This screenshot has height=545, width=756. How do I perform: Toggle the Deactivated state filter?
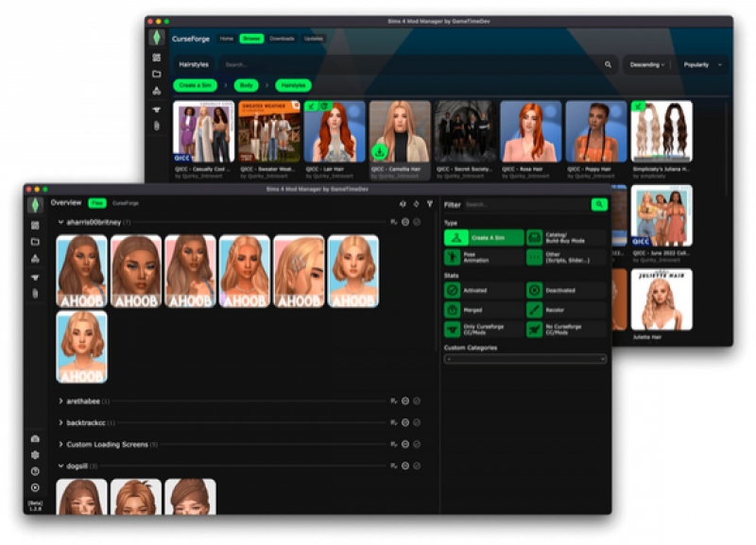pyautogui.click(x=566, y=290)
